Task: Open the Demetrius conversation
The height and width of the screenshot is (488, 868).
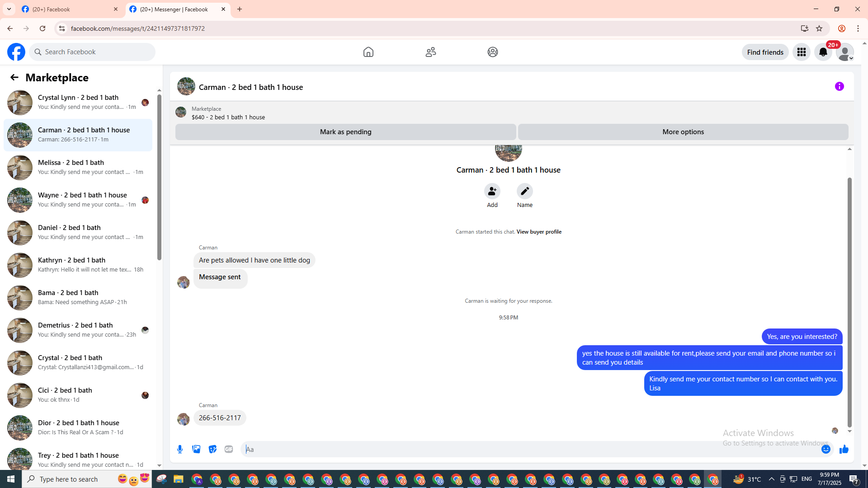Action: [78, 330]
